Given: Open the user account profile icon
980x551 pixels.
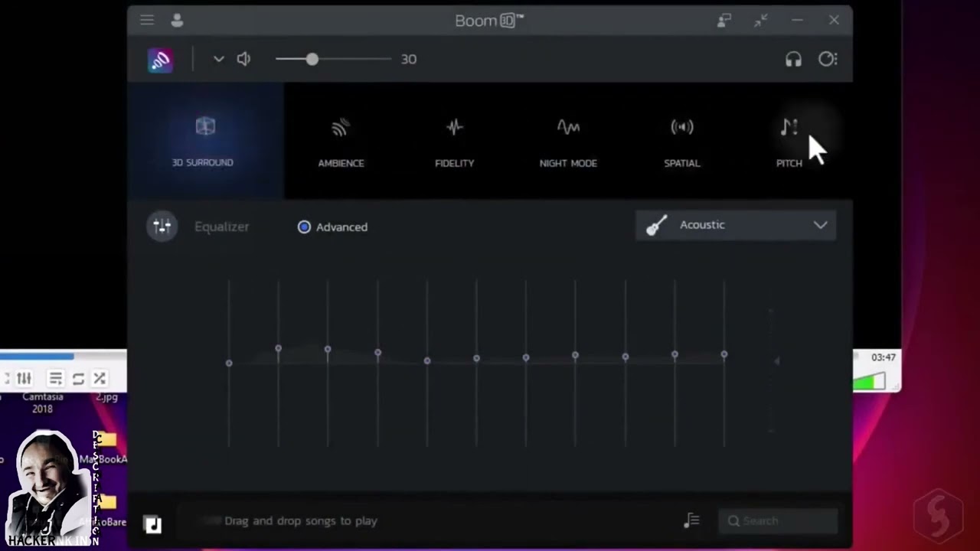Looking at the screenshot, I should (x=177, y=21).
